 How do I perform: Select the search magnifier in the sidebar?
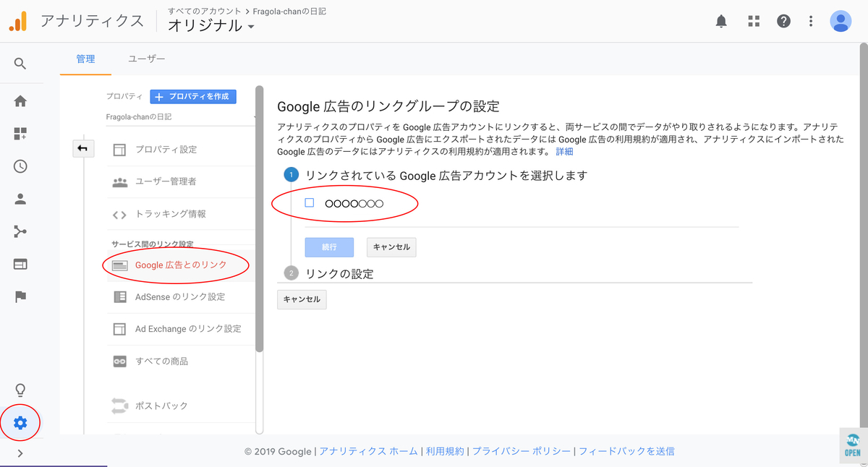coord(20,63)
